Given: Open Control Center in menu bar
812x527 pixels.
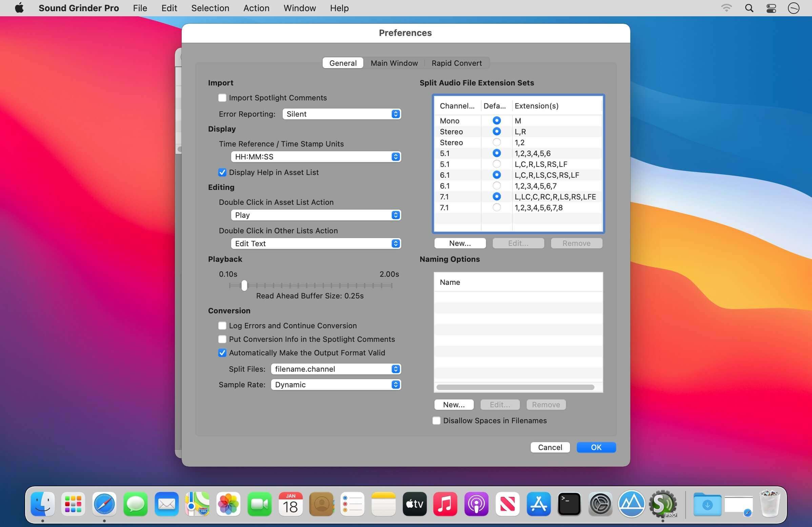Looking at the screenshot, I should coord(771,8).
